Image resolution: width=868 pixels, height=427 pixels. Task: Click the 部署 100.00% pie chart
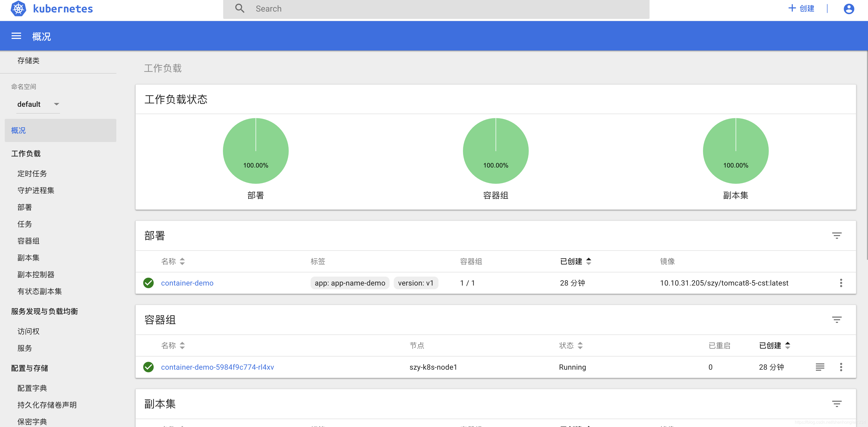(x=256, y=151)
